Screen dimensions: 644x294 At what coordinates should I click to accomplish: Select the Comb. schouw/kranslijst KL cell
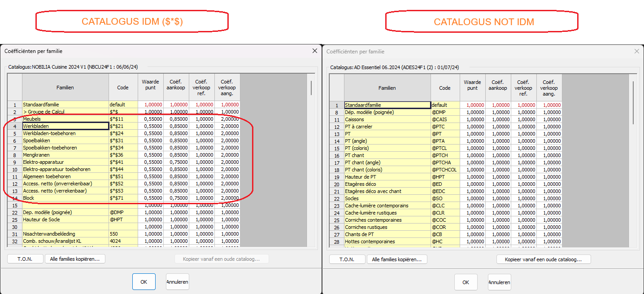coord(65,241)
